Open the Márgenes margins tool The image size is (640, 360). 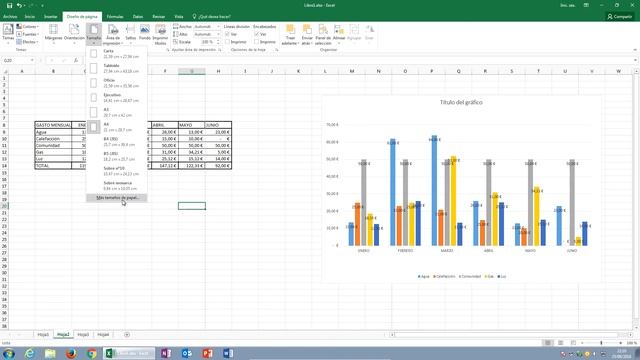click(x=53, y=34)
